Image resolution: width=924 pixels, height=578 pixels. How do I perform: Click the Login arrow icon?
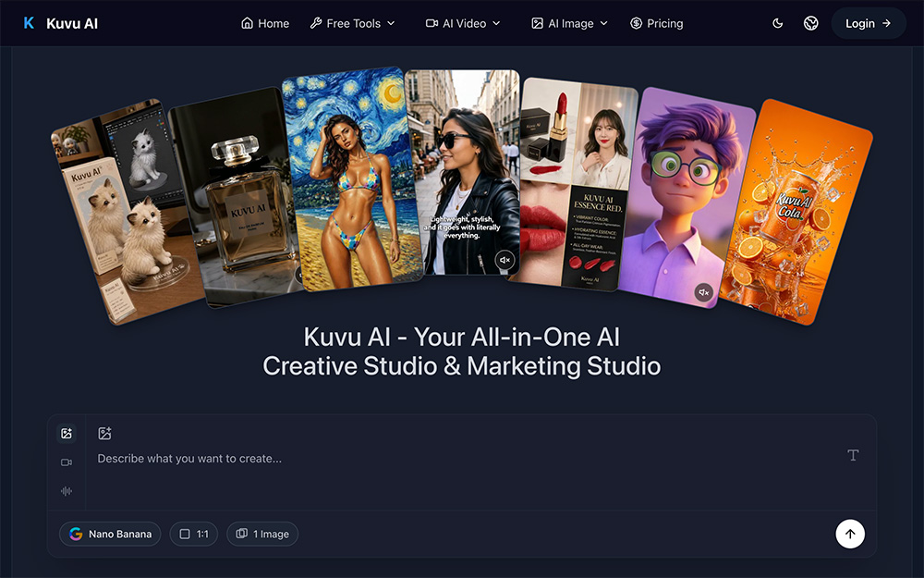[886, 24]
